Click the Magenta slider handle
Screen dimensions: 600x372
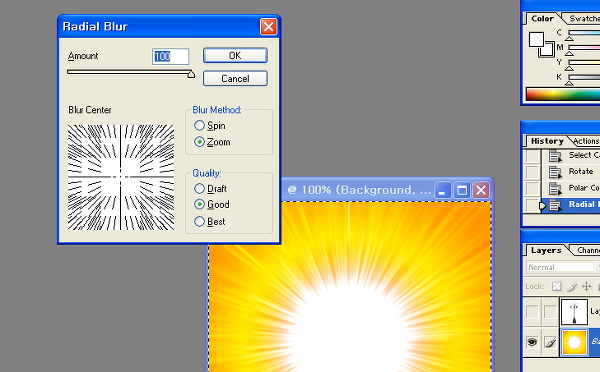click(x=569, y=53)
